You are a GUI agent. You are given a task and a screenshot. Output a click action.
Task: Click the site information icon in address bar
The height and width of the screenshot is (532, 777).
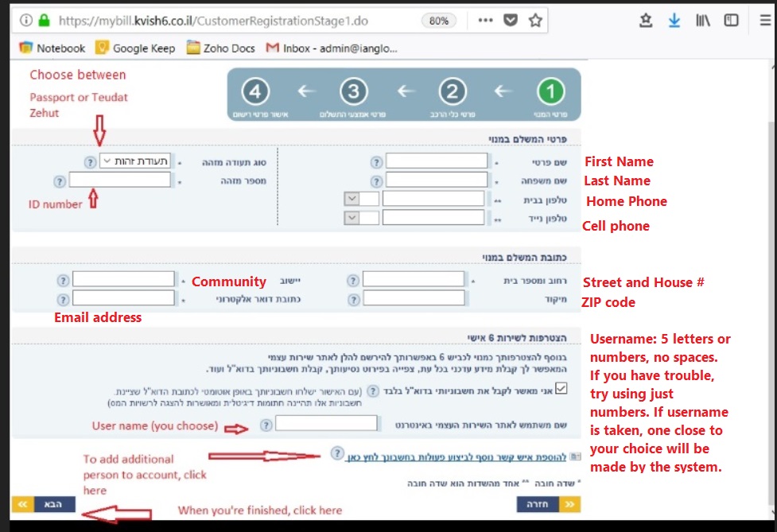click(25, 21)
